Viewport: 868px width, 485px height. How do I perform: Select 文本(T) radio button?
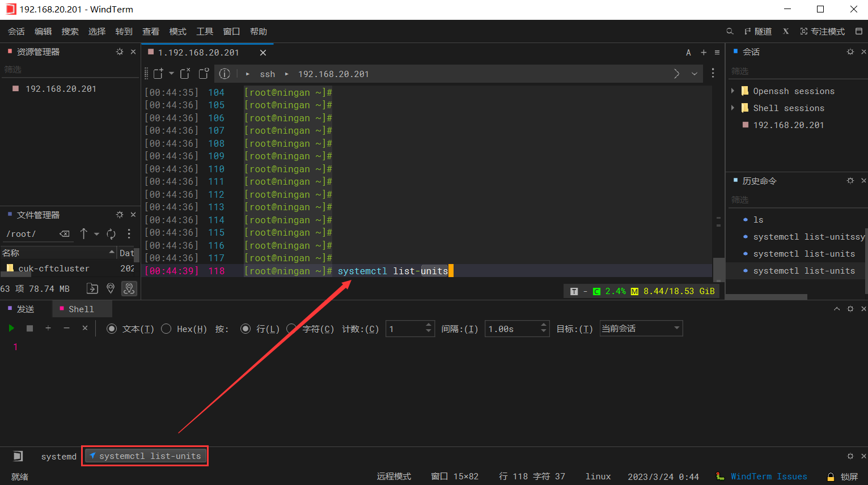point(112,329)
